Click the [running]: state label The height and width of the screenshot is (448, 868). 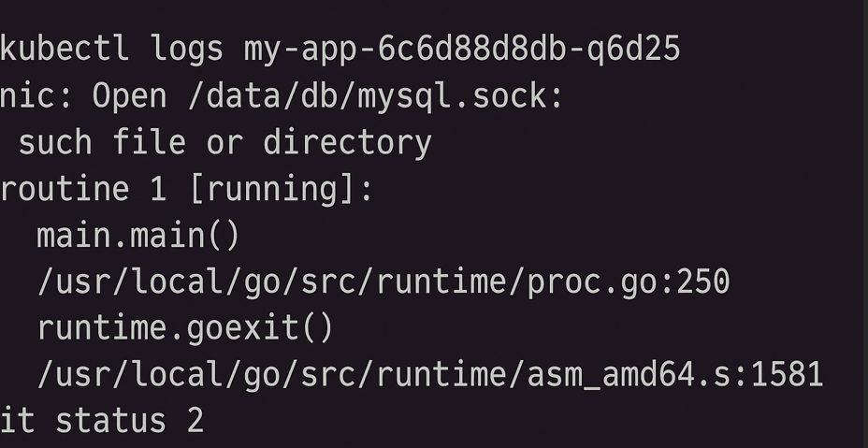coord(280,189)
